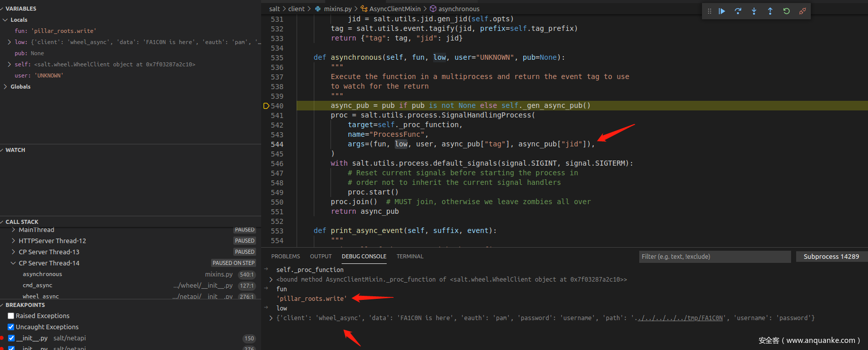Click mixins.py in the breadcrumb path
Image resolution: width=868 pixels, height=350 pixels.
click(x=338, y=9)
